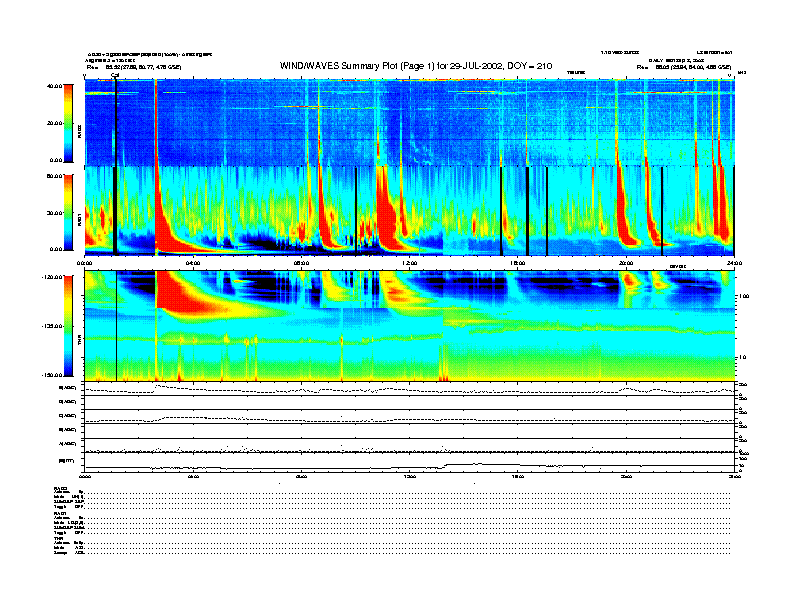Click the RAD2 intensity color bar

click(68, 123)
